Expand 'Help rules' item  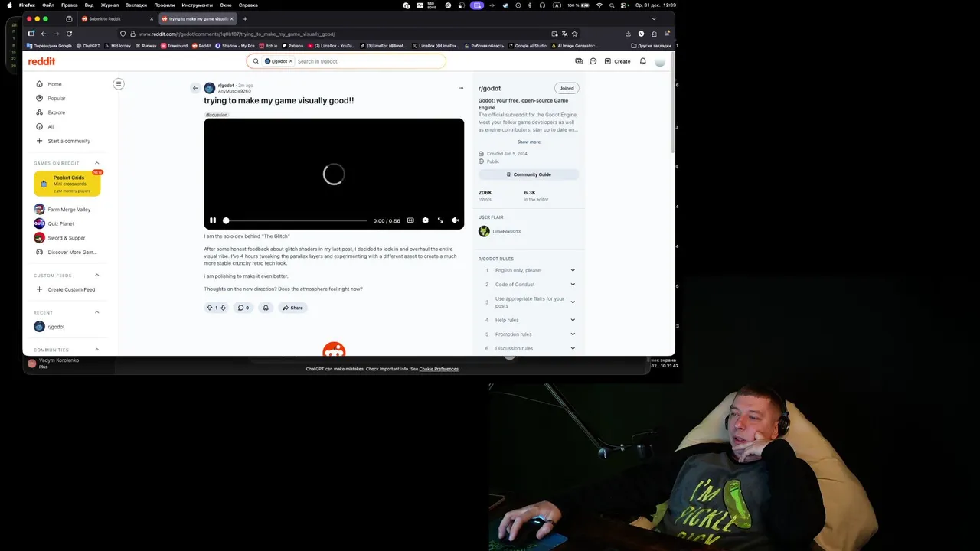(572, 320)
